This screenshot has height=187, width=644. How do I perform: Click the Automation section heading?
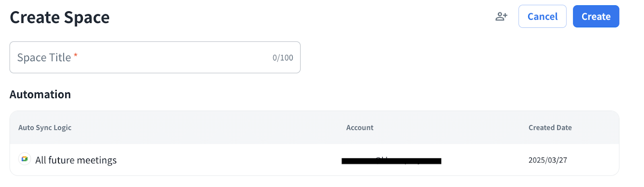[x=40, y=94]
